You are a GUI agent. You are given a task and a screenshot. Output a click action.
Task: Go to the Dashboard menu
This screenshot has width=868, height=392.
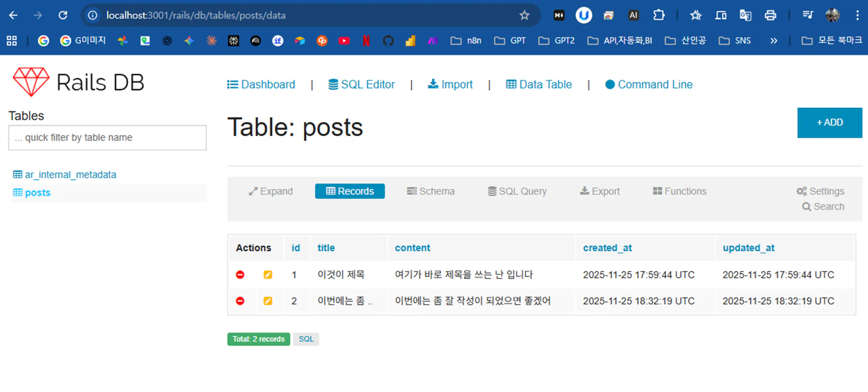pos(261,84)
